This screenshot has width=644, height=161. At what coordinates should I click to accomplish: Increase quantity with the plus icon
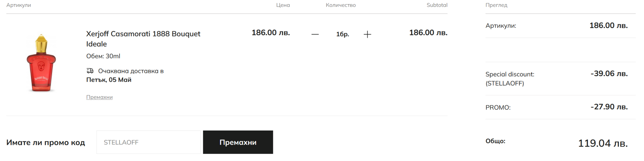point(367,34)
